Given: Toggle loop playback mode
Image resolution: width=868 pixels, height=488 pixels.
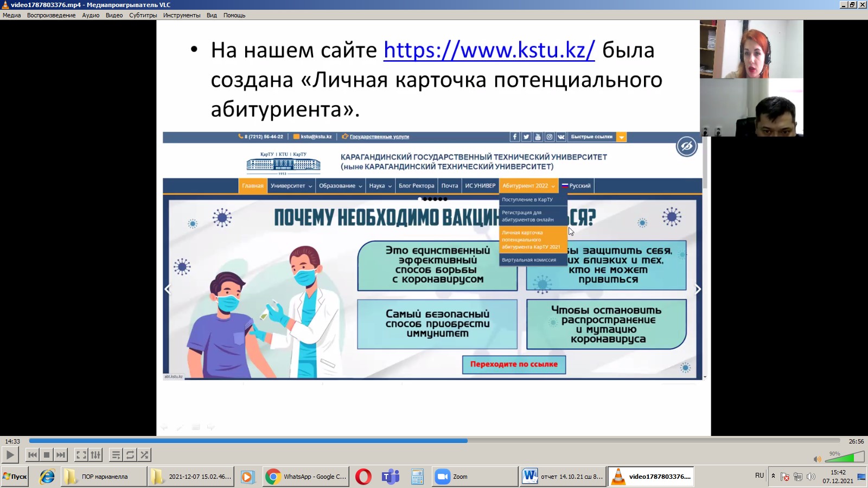Looking at the screenshot, I should [130, 455].
